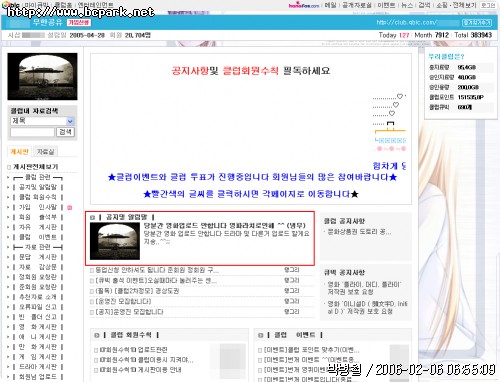Viewport: 500px width, 382px height.
Task: Open 문화상품권 도토리 club notice
Action: coord(359,232)
